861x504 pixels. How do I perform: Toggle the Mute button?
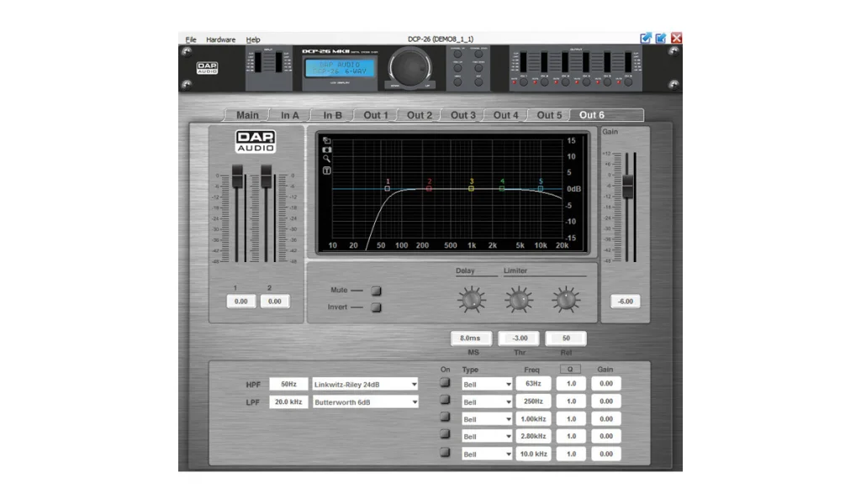click(x=376, y=291)
